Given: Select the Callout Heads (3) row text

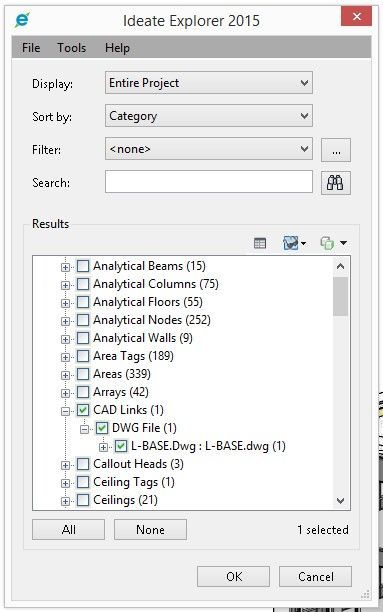Looking at the screenshot, I should [138, 464].
